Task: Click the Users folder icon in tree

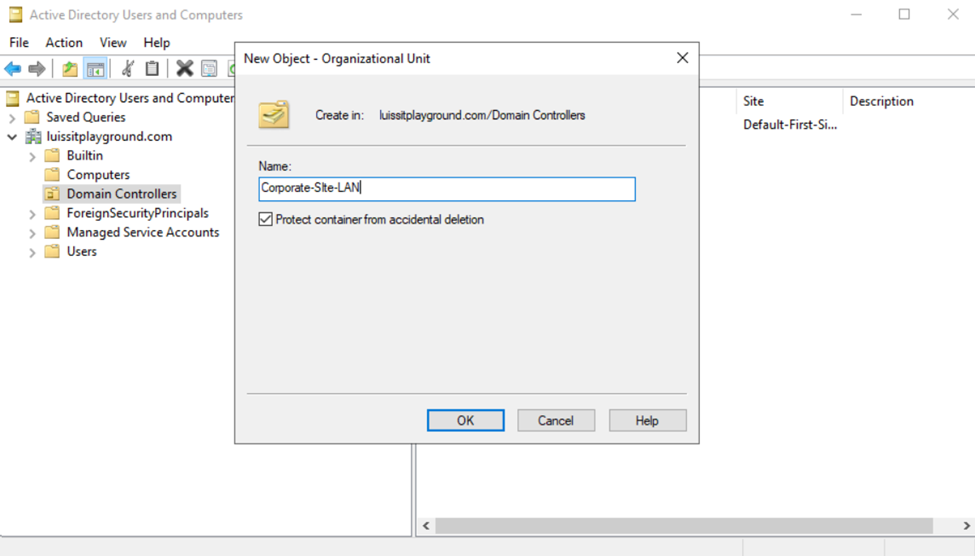Action: 53,252
